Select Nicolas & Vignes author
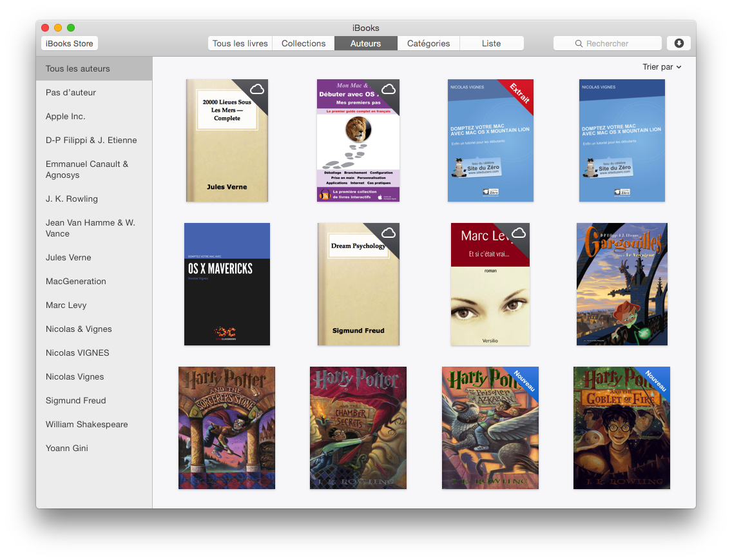Viewport: 732px width, 560px height. 94,329
